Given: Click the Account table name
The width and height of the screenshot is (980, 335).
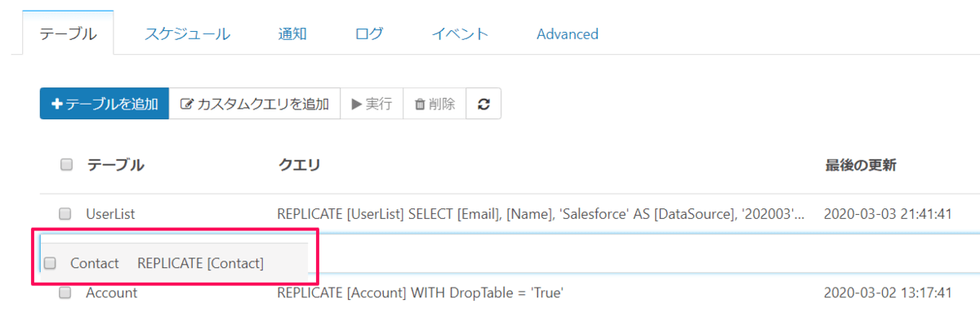Looking at the screenshot, I should click(x=112, y=293).
